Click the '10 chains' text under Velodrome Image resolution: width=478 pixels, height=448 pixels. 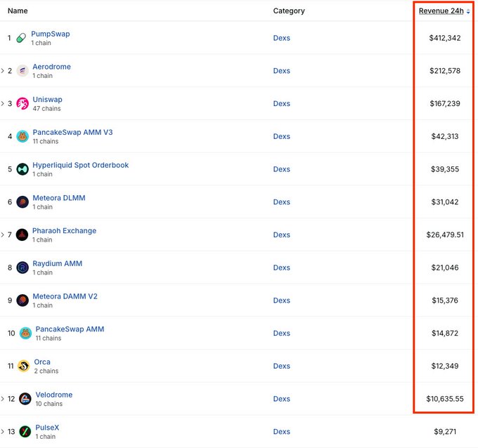click(49, 404)
